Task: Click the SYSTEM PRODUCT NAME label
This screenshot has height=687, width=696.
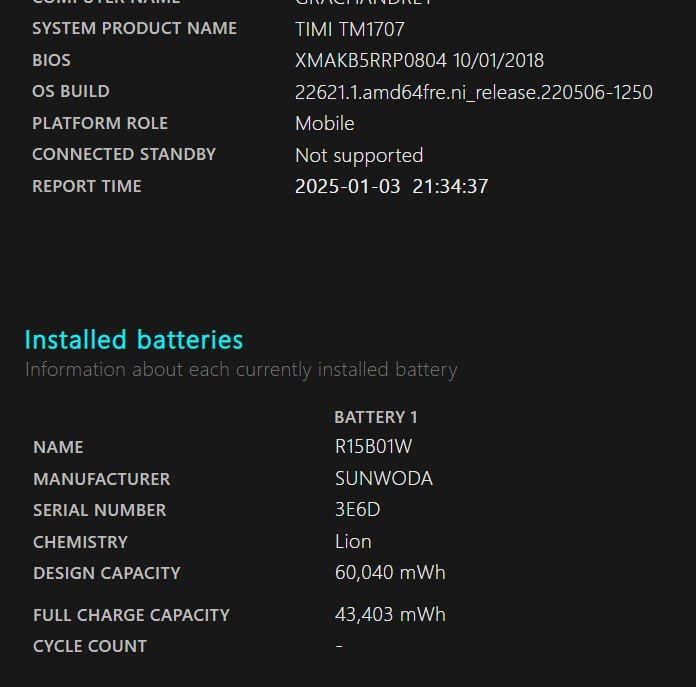Action: [x=134, y=28]
